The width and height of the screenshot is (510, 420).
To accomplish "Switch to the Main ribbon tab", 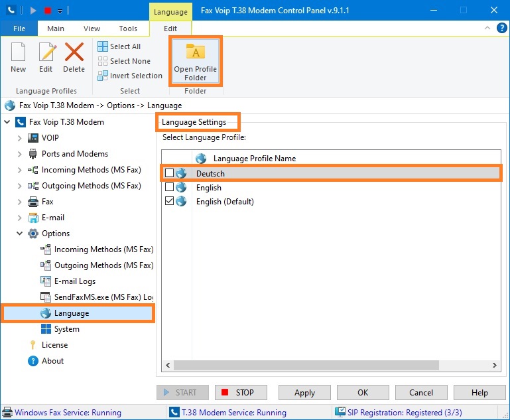I will 56,29.
